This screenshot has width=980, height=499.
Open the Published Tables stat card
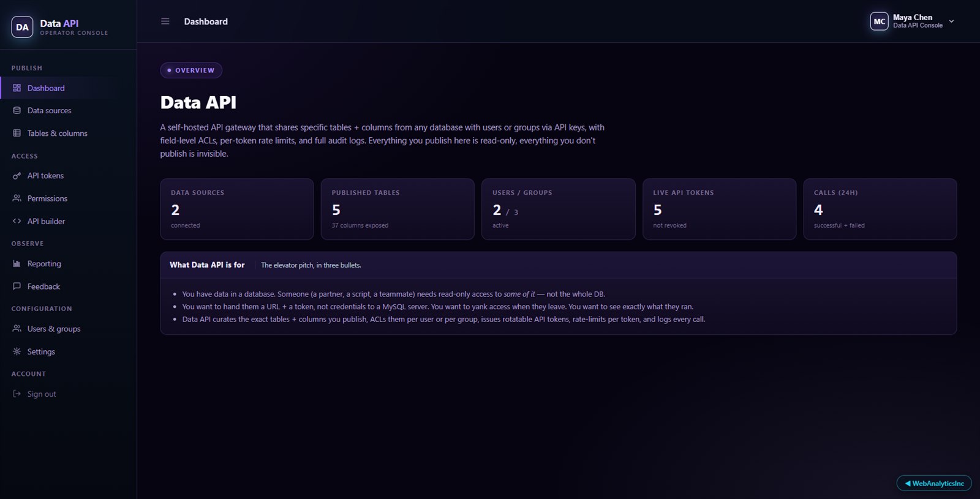tap(398, 209)
